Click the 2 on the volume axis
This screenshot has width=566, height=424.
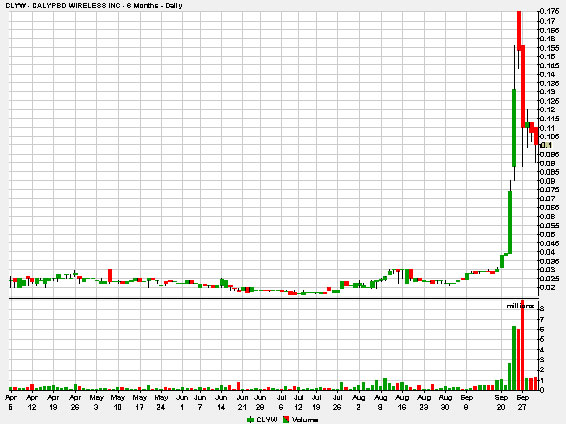542,370
